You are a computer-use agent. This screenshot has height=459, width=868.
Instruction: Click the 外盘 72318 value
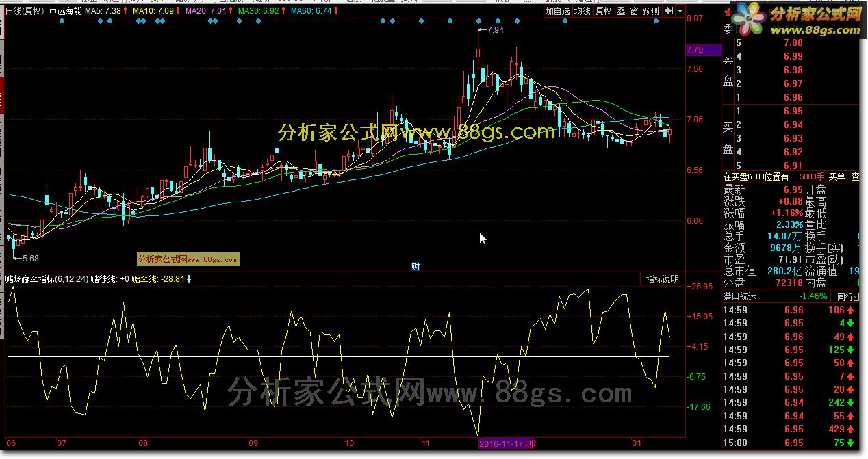point(789,283)
